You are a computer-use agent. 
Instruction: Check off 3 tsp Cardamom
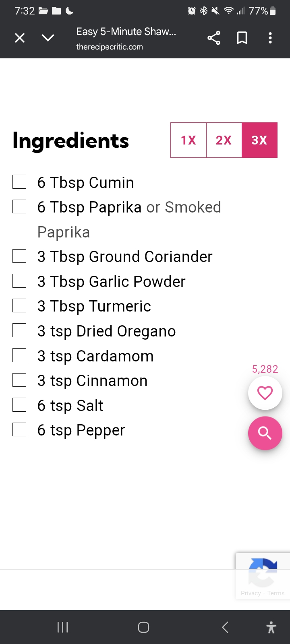coord(19,355)
